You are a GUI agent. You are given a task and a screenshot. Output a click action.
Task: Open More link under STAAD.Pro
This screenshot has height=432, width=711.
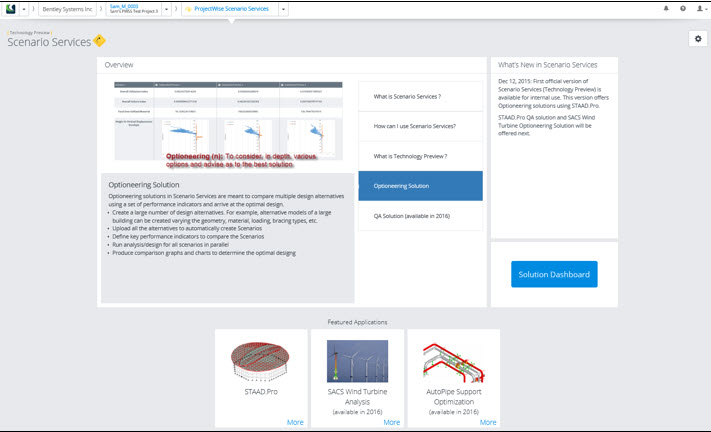295,422
